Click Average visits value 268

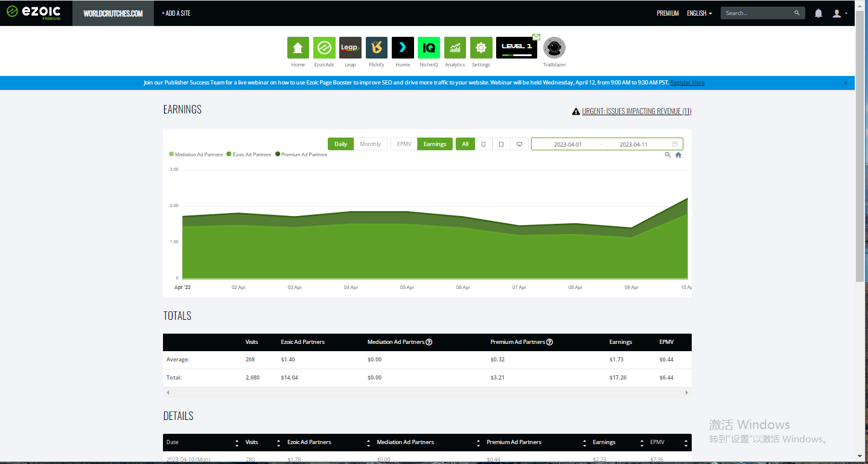coord(250,360)
